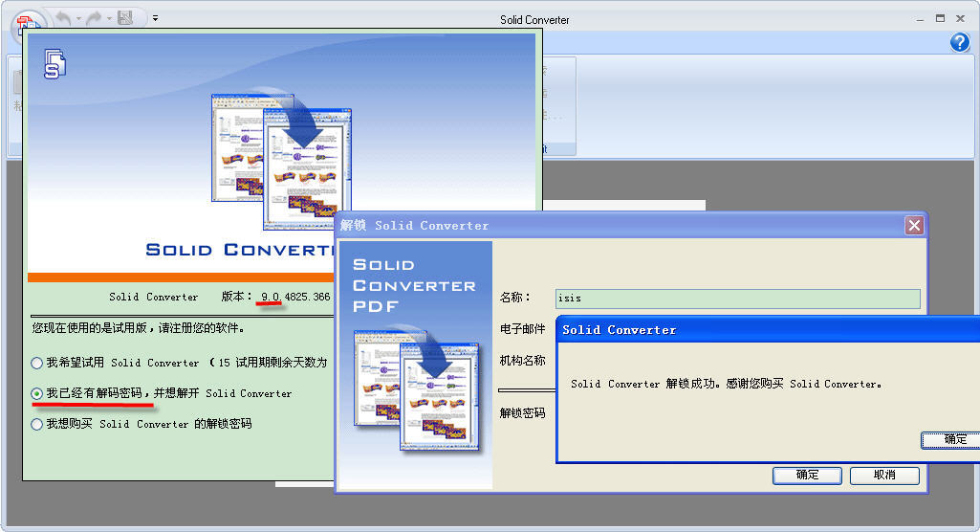The height and width of the screenshot is (532, 980).
Task: Click the document conversion image in unlock dialog
Action: [416, 388]
